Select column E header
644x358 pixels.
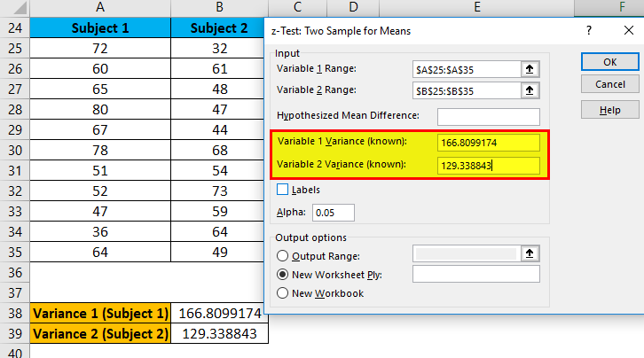pos(476,7)
